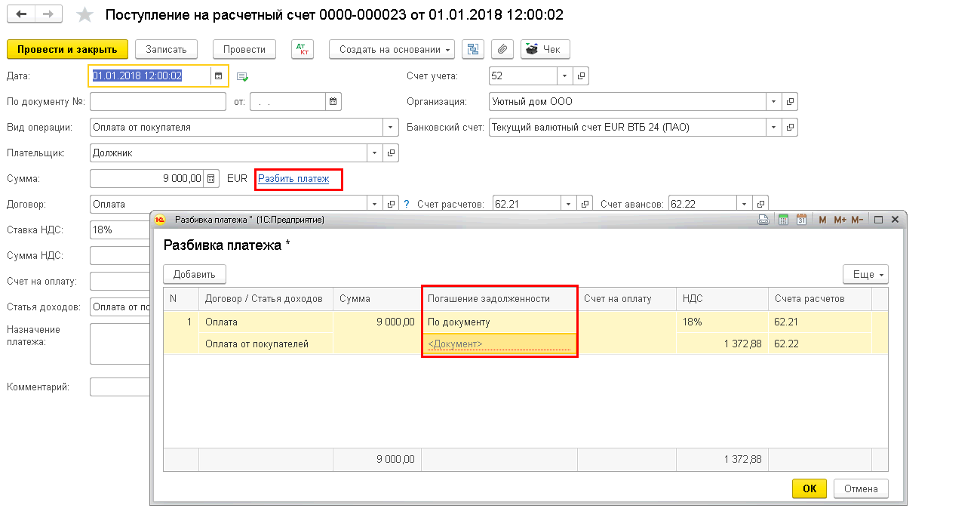This screenshot has height=530, width=980.
Task: Go back with the left arrow button
Action: coord(22,14)
